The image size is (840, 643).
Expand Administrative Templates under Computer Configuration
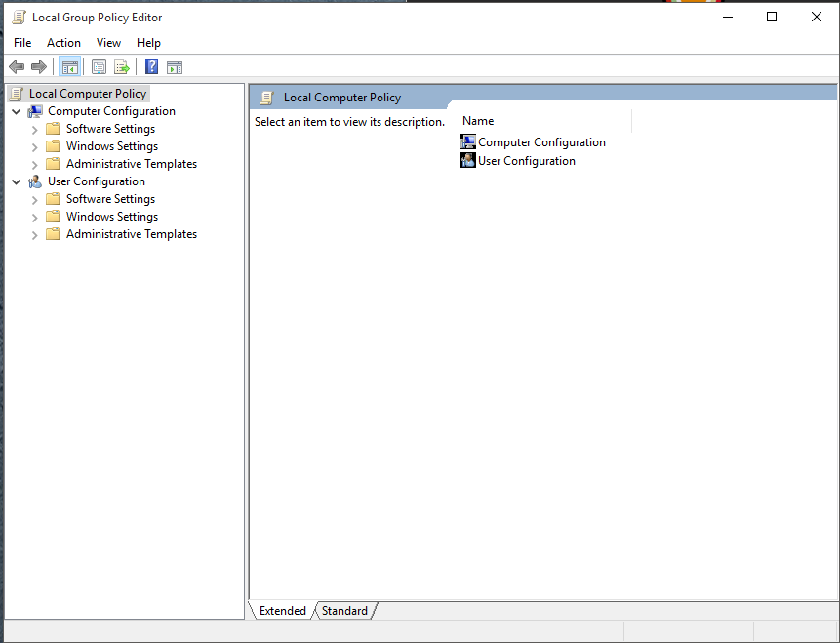click(x=35, y=165)
